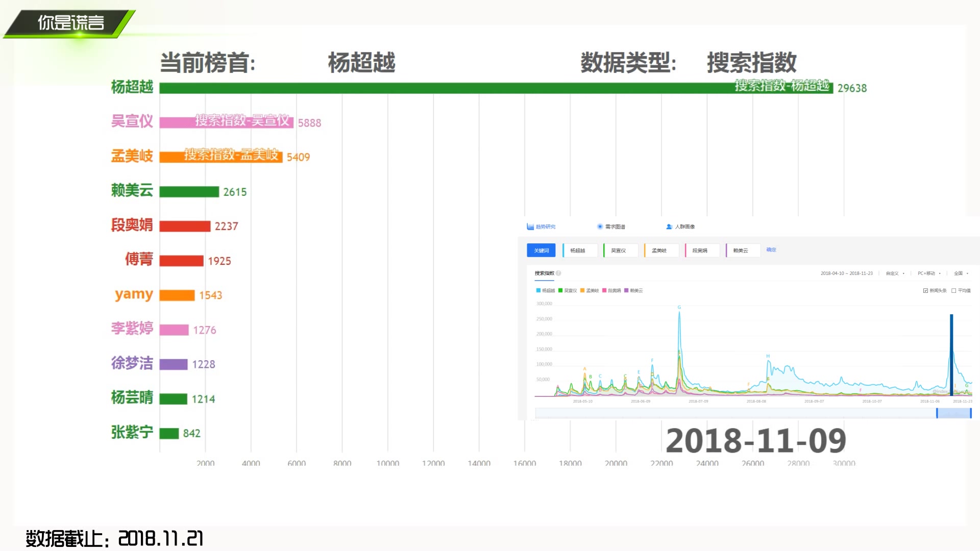Switch to the 人群画像 tab
Image resolution: width=980 pixels, height=551 pixels.
tap(680, 227)
